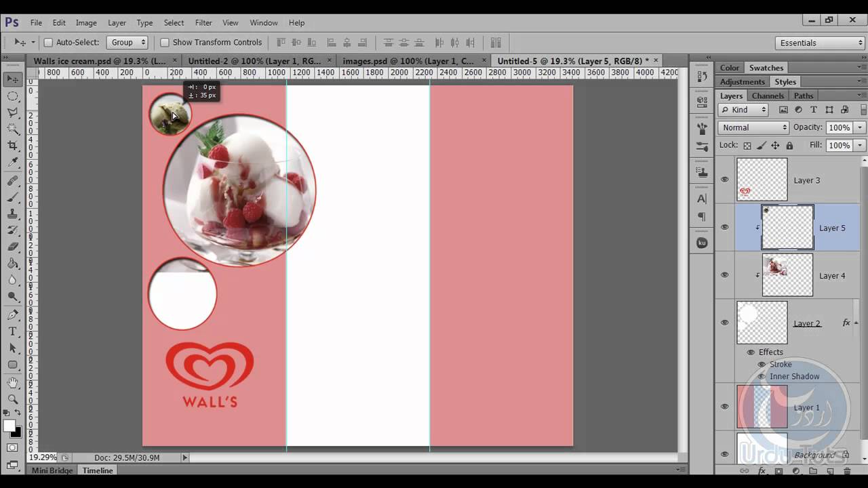Toggle visibility of the Stroke effect
Viewport: 868px width, 488px height.
[762, 364]
